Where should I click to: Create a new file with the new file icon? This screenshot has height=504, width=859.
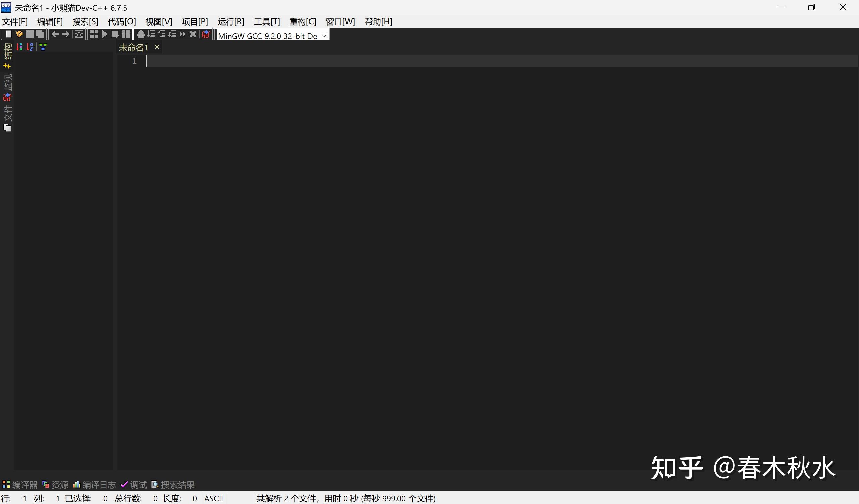click(8, 34)
